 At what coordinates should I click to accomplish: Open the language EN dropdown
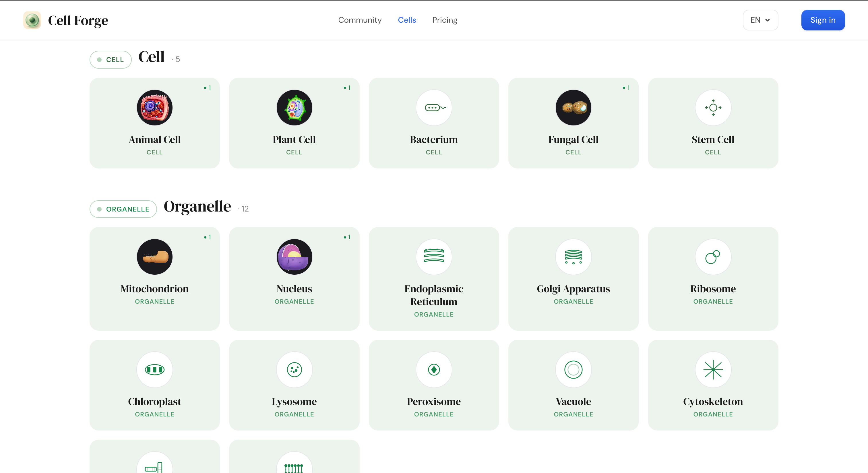pyautogui.click(x=760, y=20)
